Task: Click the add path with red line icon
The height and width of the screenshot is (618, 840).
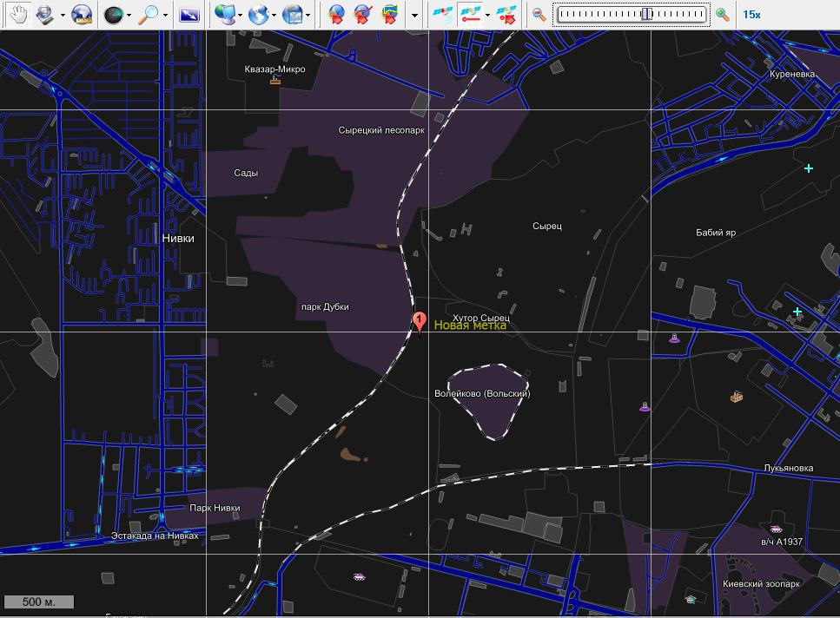Action: click(363, 15)
